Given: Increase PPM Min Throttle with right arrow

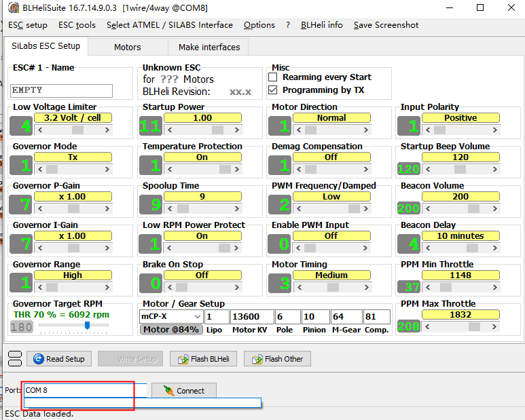Looking at the screenshot, I should 495,287.
